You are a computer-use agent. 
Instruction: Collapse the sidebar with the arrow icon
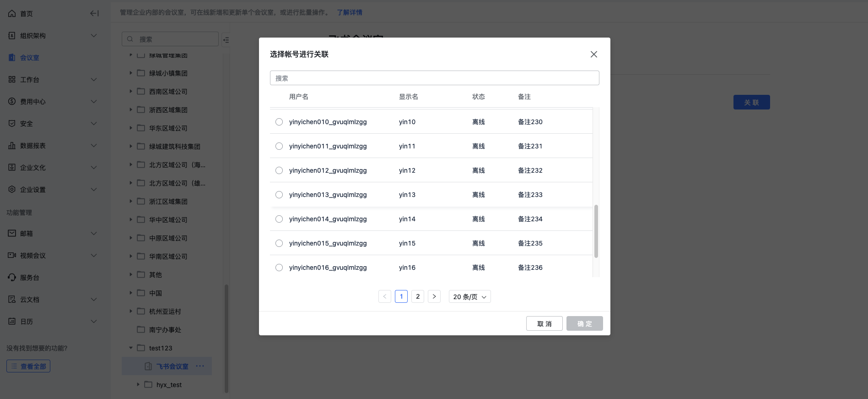tap(94, 14)
